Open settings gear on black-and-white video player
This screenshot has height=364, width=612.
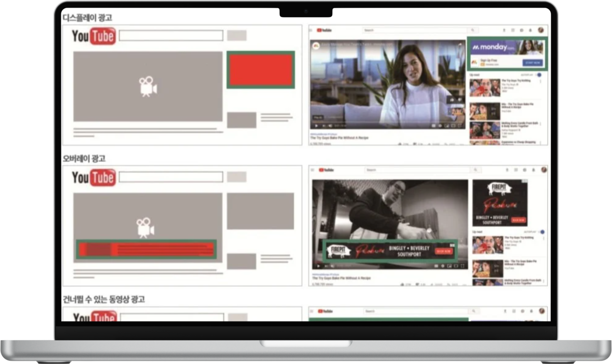(x=443, y=266)
